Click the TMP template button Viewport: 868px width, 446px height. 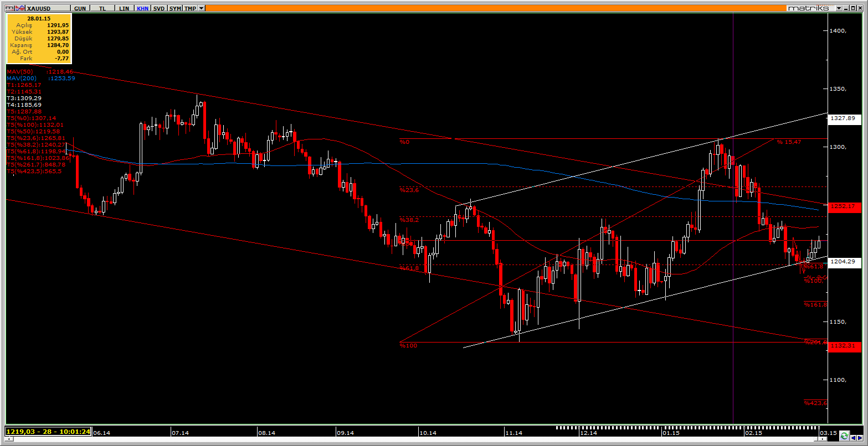coord(189,8)
